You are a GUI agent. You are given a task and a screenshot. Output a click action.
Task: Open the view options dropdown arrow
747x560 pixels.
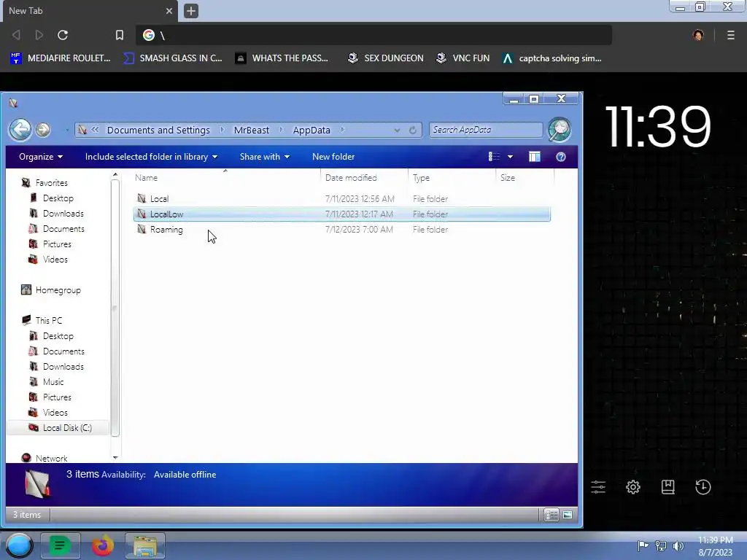tap(510, 157)
